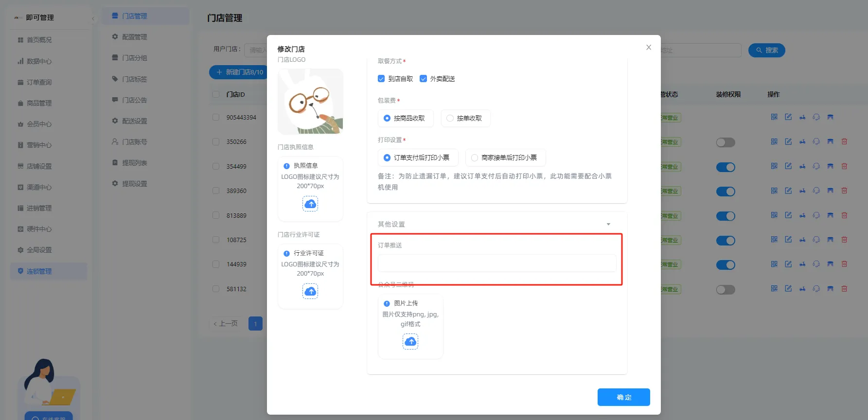Choose 订单支付后打印小票 print option
Viewport: 868px width, 420px height.
pos(418,157)
